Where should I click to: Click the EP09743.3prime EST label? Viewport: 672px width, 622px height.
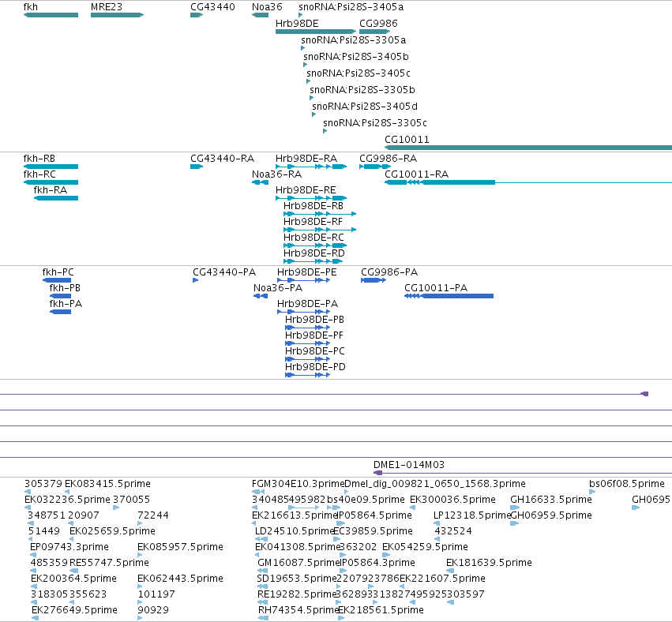pos(69,547)
